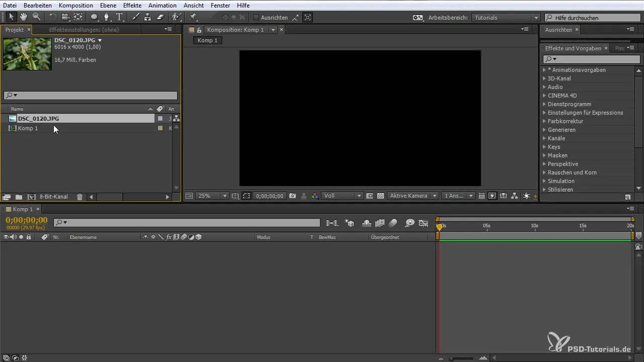The image size is (644, 362).
Task: Select the Komp 1 timeline tab
Action: 23,209
